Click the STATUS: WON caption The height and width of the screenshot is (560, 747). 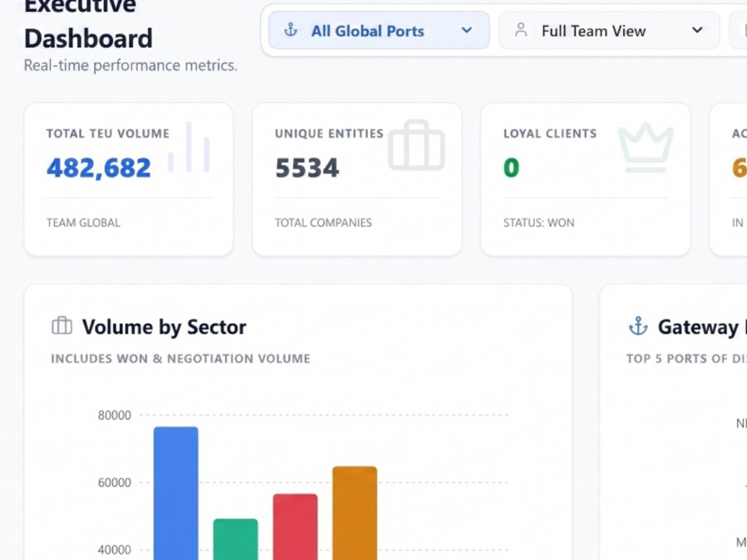(x=539, y=223)
